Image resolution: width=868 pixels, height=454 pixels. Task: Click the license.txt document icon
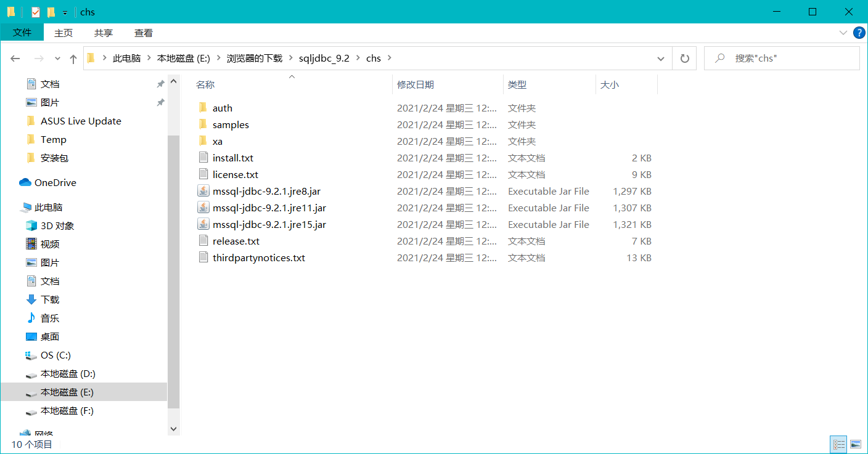[203, 174]
